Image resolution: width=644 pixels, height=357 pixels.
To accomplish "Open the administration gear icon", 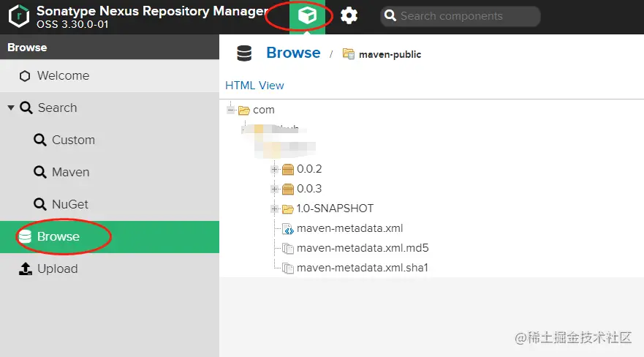I will pos(349,16).
